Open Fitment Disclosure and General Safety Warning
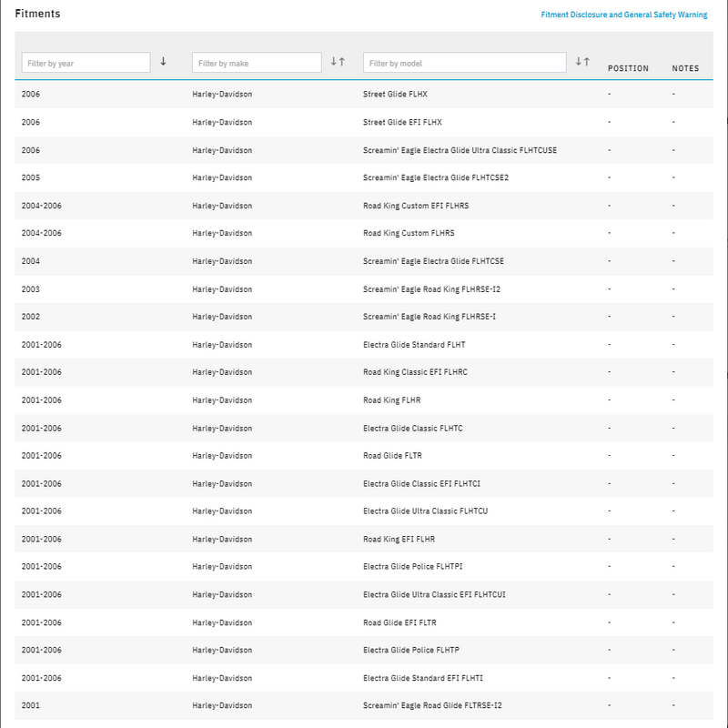This screenshot has width=728, height=728. (x=623, y=15)
